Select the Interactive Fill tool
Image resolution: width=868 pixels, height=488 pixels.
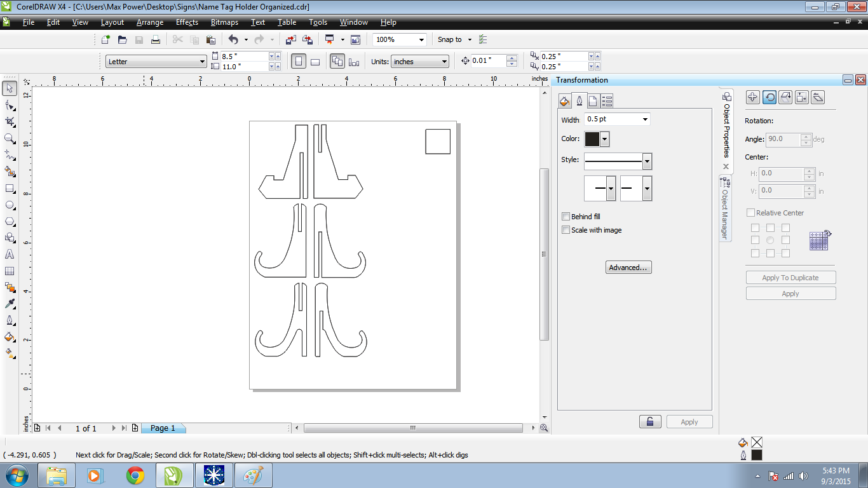(x=10, y=353)
